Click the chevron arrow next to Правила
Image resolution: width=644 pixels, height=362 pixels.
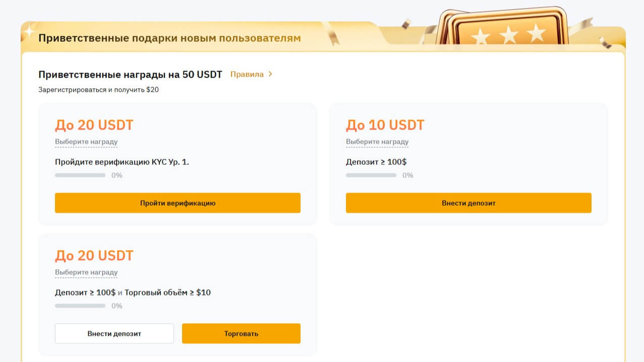pos(270,74)
